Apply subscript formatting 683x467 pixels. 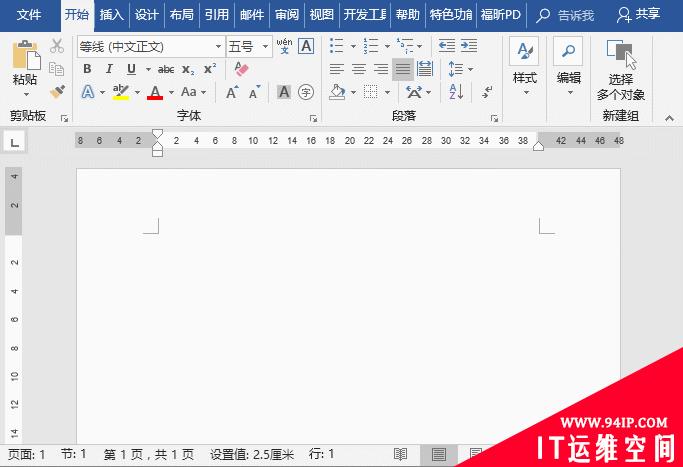pyautogui.click(x=188, y=69)
